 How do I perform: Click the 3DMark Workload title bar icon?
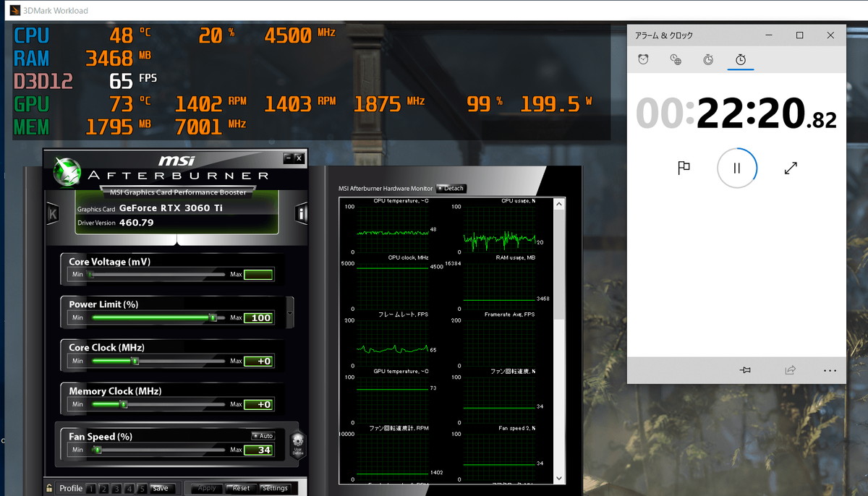point(14,10)
